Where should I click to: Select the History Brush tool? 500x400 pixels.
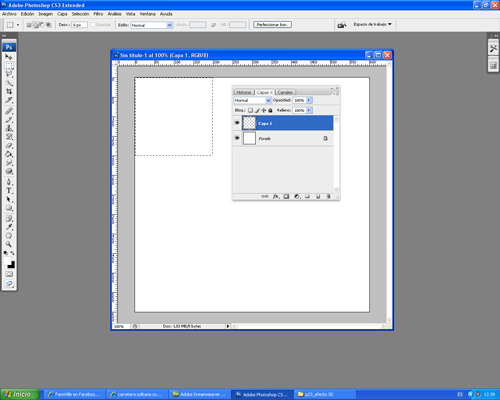point(9,137)
